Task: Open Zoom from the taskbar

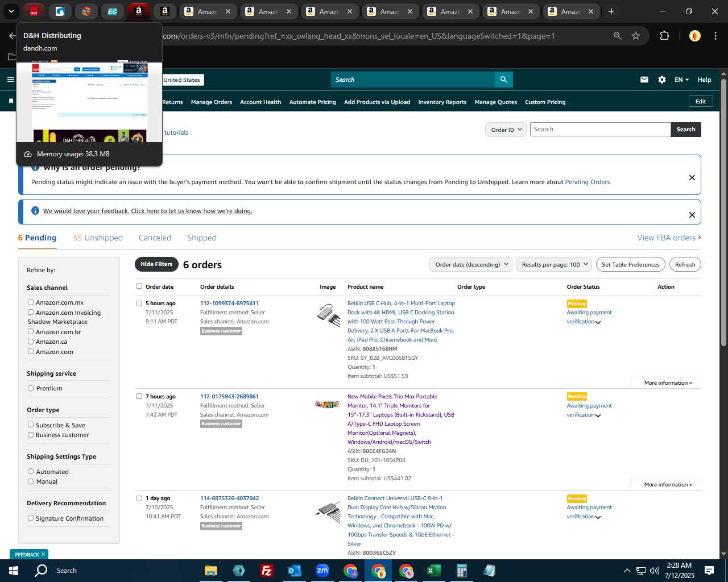Action: (322, 571)
